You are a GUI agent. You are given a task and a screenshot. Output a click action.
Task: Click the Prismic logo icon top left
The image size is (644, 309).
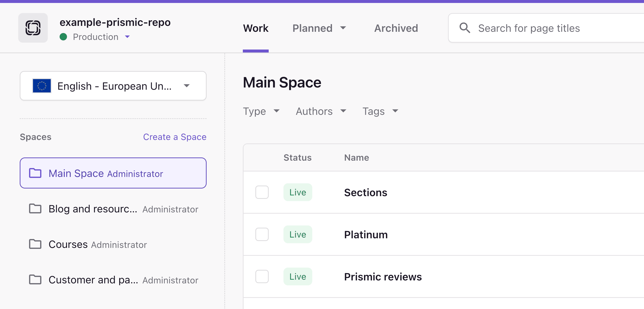point(33,28)
